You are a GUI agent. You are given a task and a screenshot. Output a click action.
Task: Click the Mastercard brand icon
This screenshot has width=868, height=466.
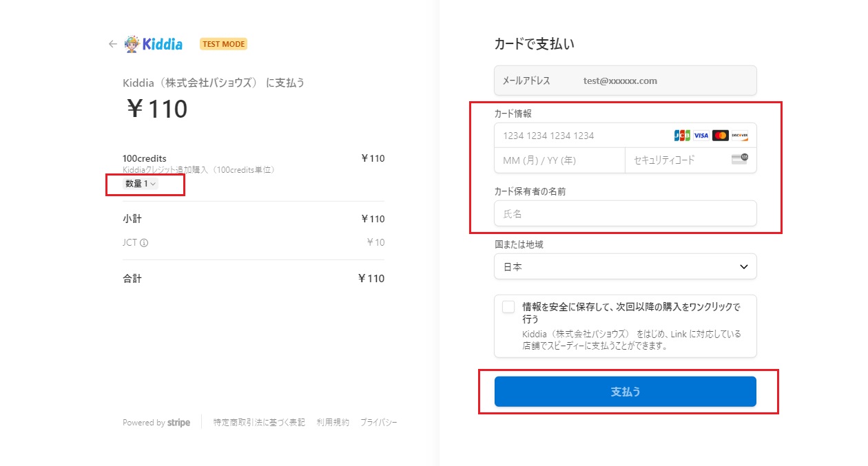click(x=720, y=136)
